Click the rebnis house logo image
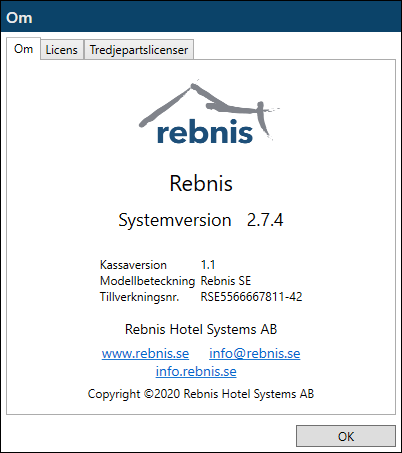The image size is (402, 453). click(209, 113)
